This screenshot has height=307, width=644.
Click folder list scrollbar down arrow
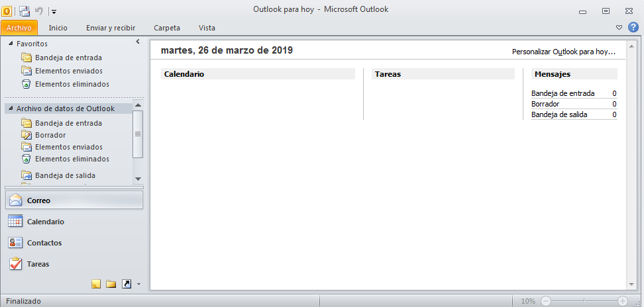138,179
